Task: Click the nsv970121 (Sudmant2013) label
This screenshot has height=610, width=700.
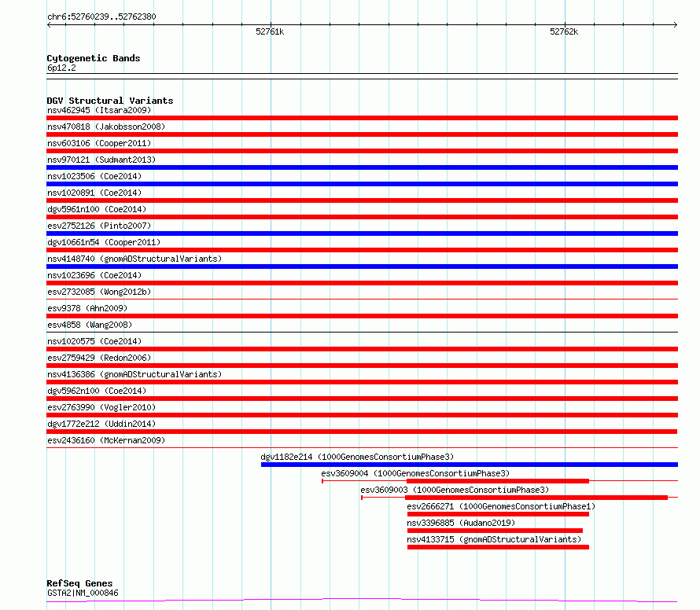Action: click(x=101, y=160)
